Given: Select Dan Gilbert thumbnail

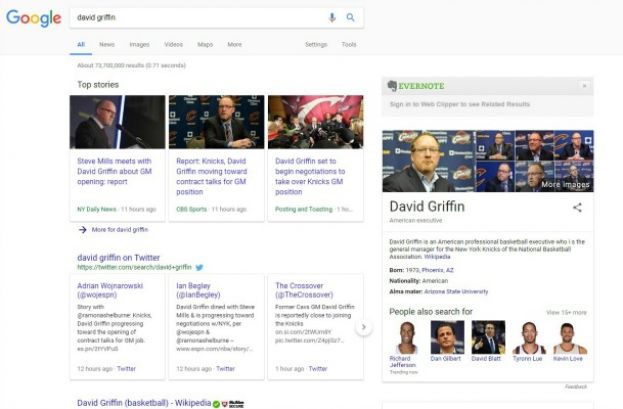Looking at the screenshot, I should click(447, 338).
